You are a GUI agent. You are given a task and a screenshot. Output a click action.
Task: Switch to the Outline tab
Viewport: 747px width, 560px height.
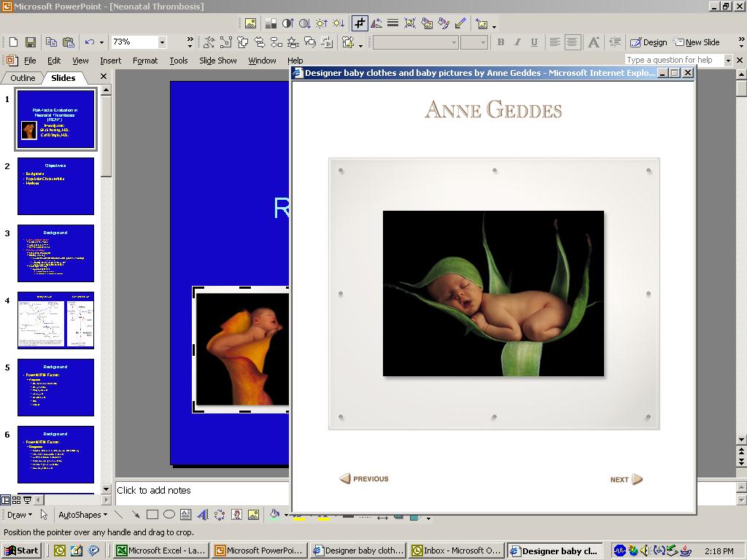[23, 78]
